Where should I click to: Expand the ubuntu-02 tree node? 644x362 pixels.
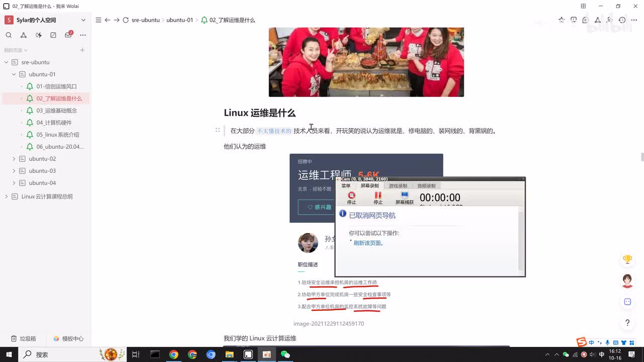(x=14, y=159)
